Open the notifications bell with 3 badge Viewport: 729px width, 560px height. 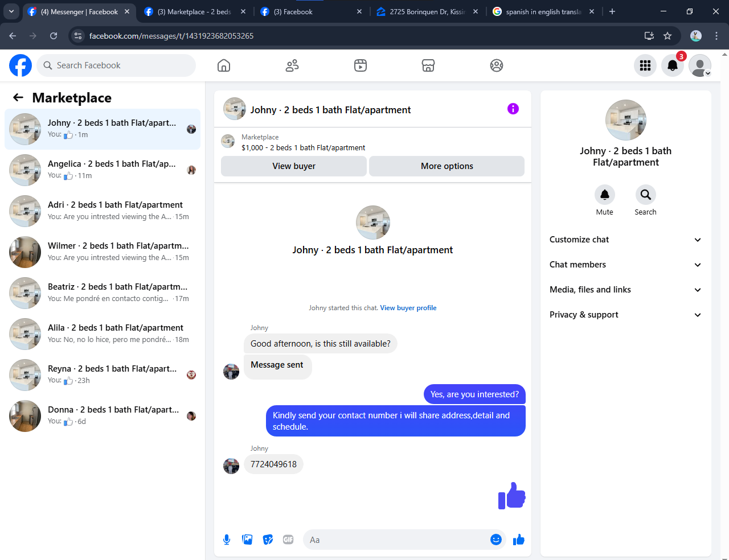(673, 65)
